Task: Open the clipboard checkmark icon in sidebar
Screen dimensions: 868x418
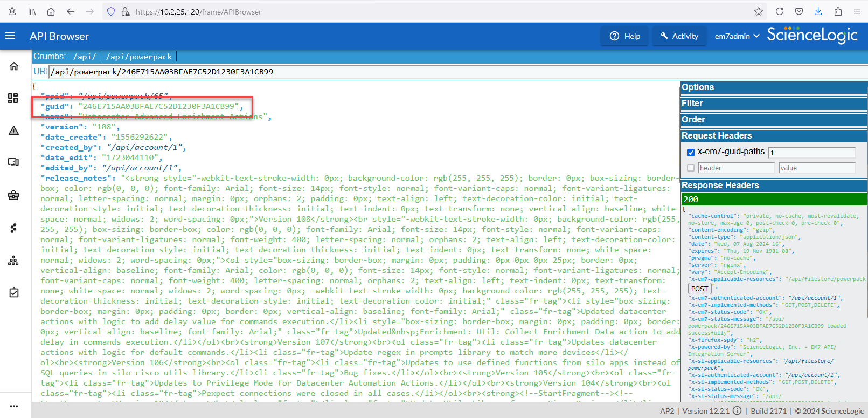Action: click(x=14, y=292)
